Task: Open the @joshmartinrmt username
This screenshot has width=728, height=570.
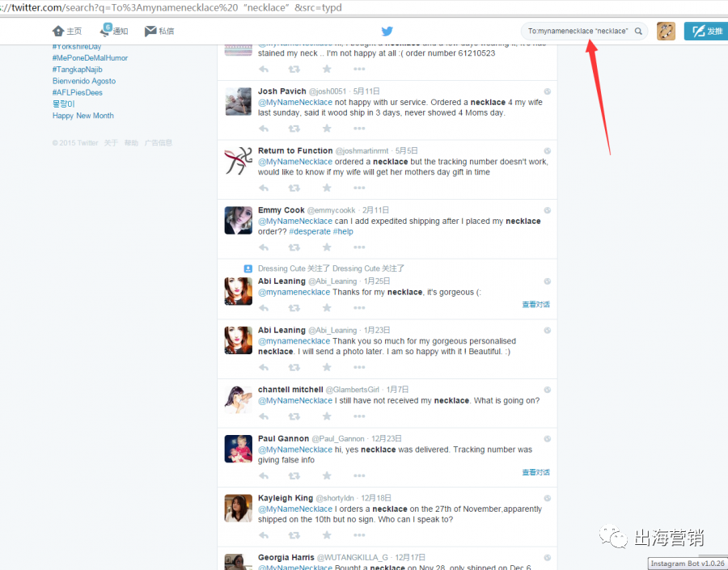Action: (362, 151)
